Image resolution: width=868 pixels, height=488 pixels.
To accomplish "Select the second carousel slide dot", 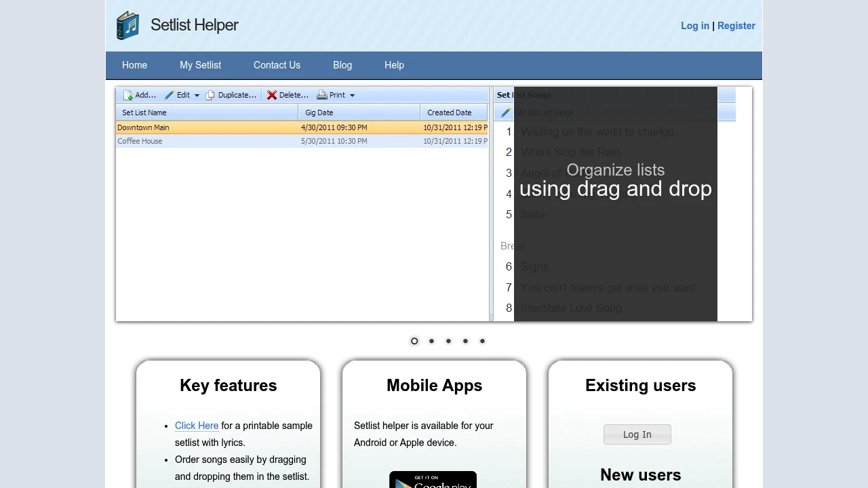I will [431, 341].
